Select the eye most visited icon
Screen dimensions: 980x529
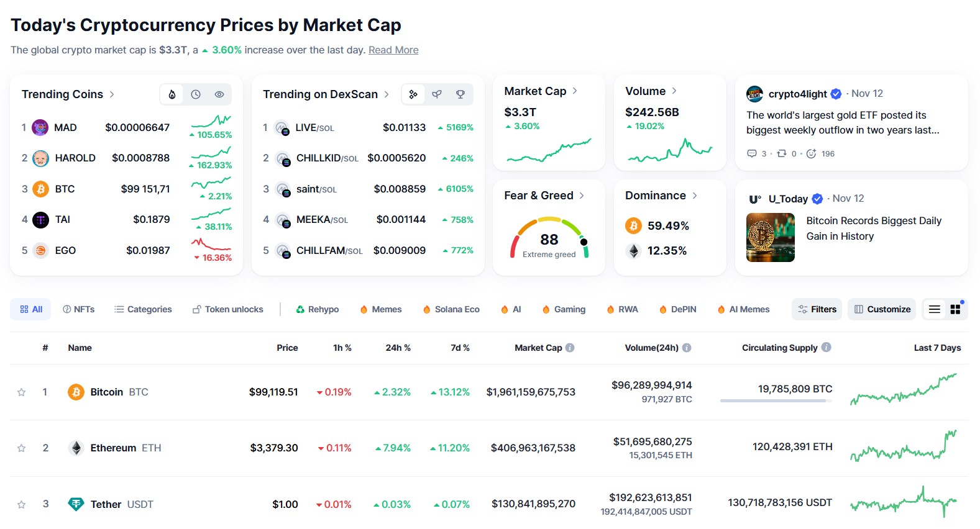pyautogui.click(x=219, y=94)
